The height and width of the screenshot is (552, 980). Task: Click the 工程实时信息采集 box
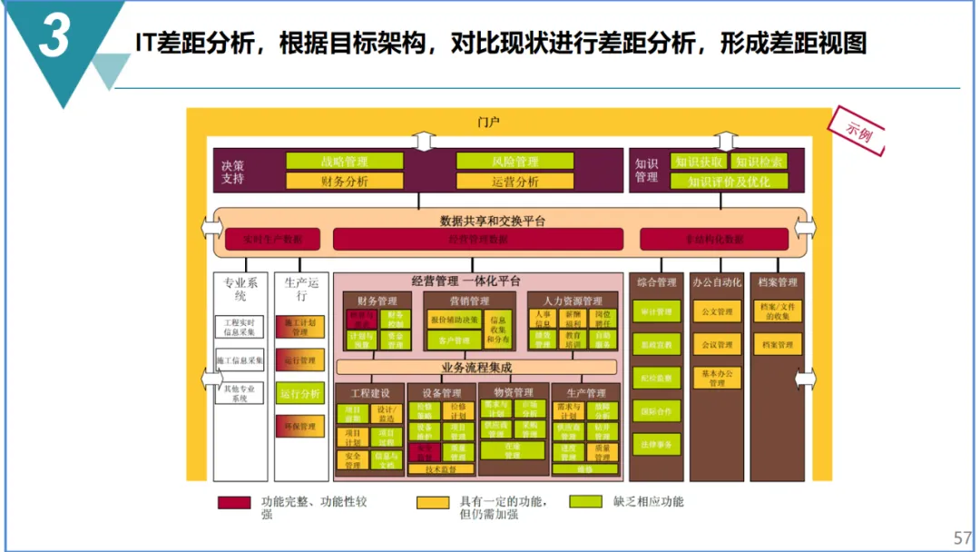(240, 327)
